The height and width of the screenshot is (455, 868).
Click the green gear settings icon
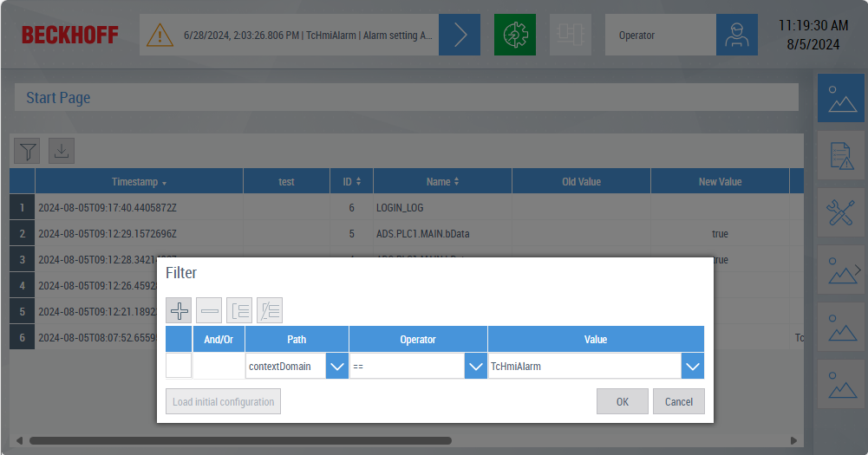(x=515, y=35)
